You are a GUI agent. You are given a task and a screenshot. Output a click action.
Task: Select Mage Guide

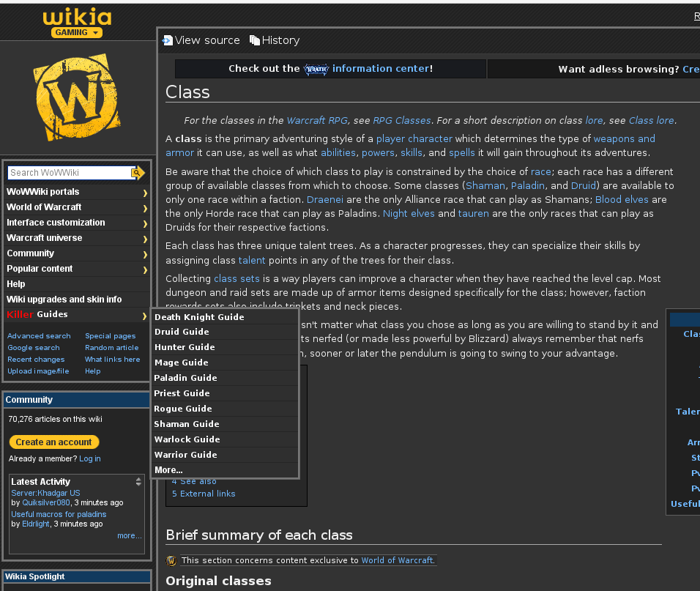(225, 363)
